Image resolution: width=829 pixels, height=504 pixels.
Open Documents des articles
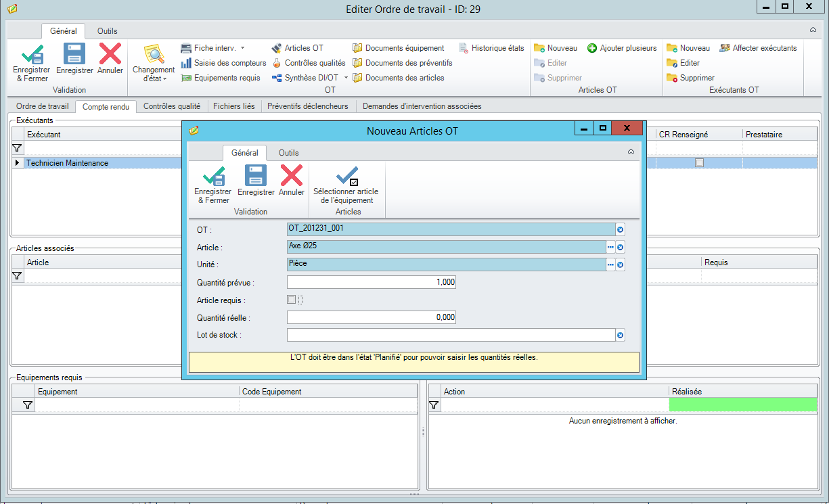pos(398,78)
